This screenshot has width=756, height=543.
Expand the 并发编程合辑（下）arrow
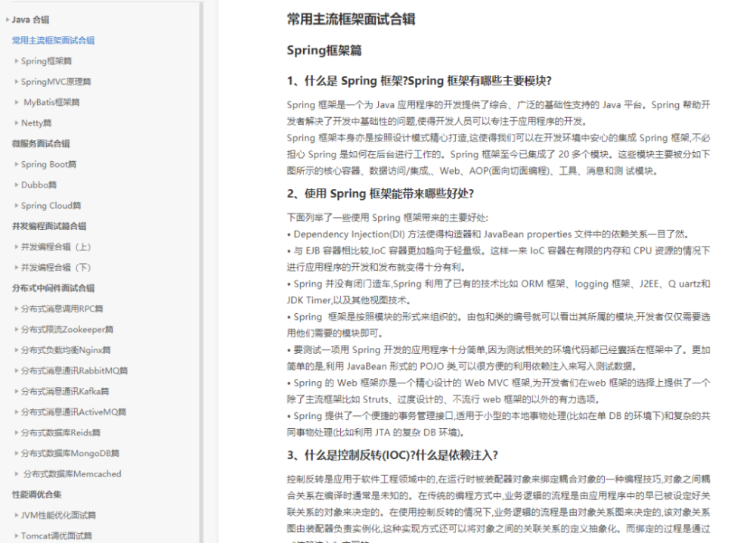point(17,268)
